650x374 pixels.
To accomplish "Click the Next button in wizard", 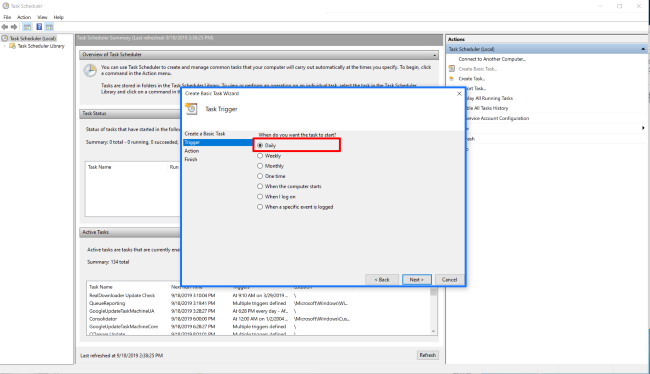I will (417, 280).
